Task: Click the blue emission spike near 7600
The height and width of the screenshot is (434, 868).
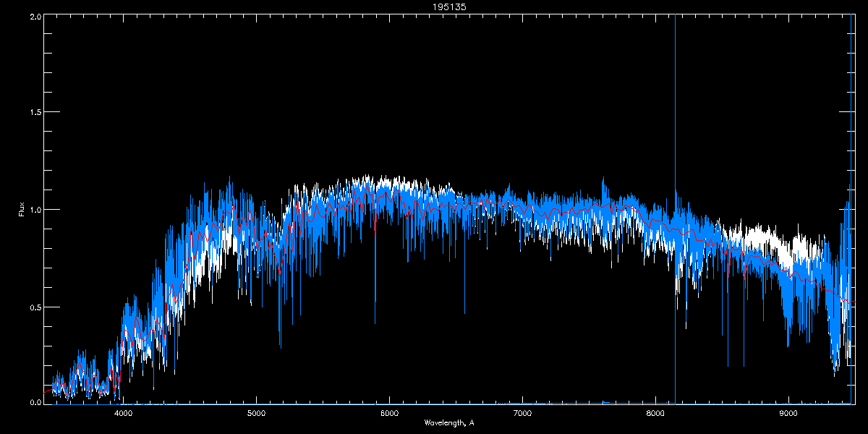Action: point(603,184)
